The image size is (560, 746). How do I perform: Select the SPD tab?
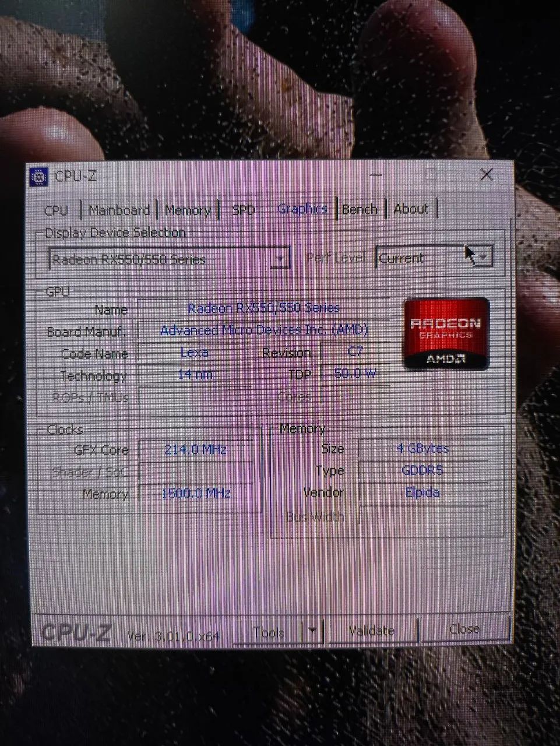(243, 210)
